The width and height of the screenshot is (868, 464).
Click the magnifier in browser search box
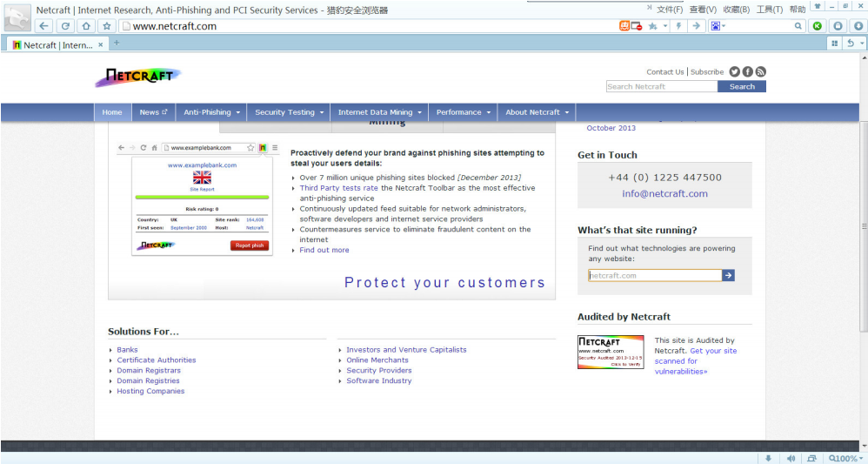click(798, 26)
